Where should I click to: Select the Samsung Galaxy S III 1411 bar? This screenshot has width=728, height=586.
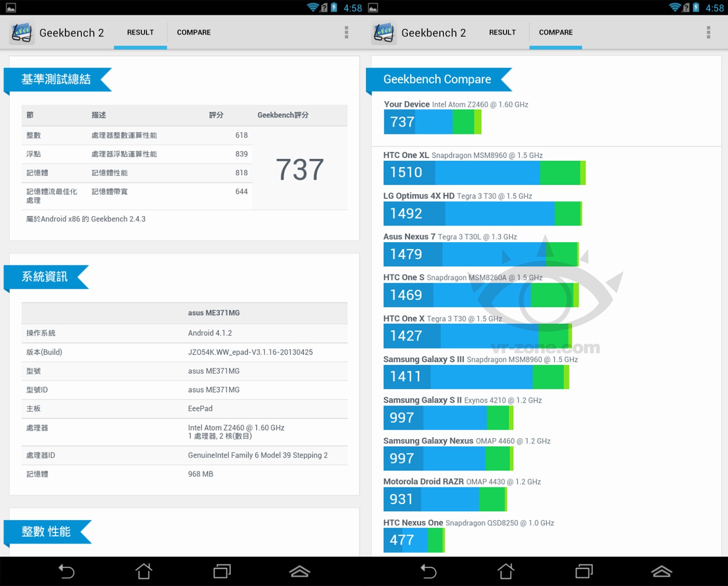[476, 377]
